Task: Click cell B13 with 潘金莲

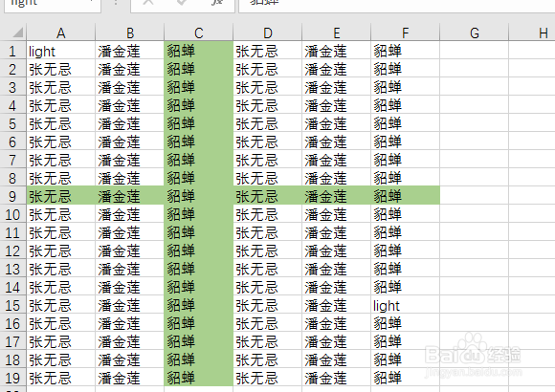Action: click(x=130, y=269)
